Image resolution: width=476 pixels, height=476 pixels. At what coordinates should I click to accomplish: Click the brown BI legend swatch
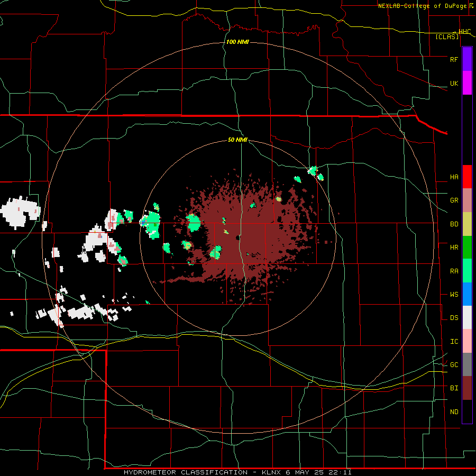point(467,388)
